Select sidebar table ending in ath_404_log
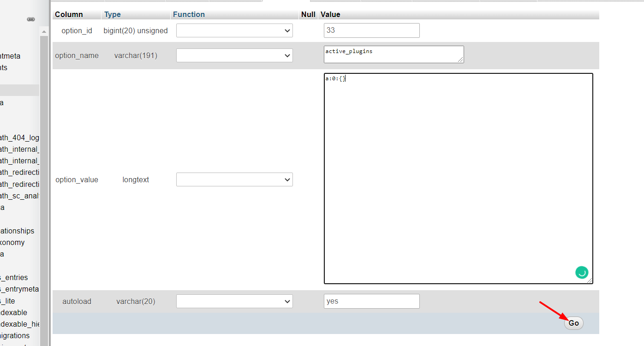 pyautogui.click(x=20, y=137)
